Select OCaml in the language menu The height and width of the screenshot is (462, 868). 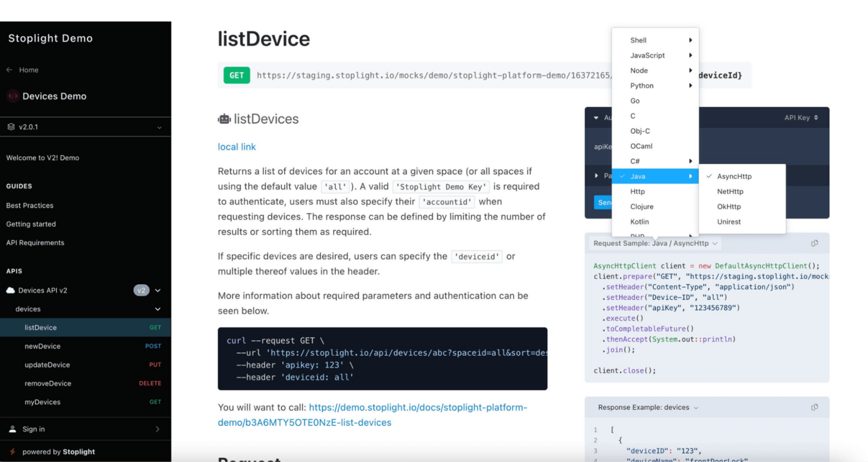(x=655, y=147)
